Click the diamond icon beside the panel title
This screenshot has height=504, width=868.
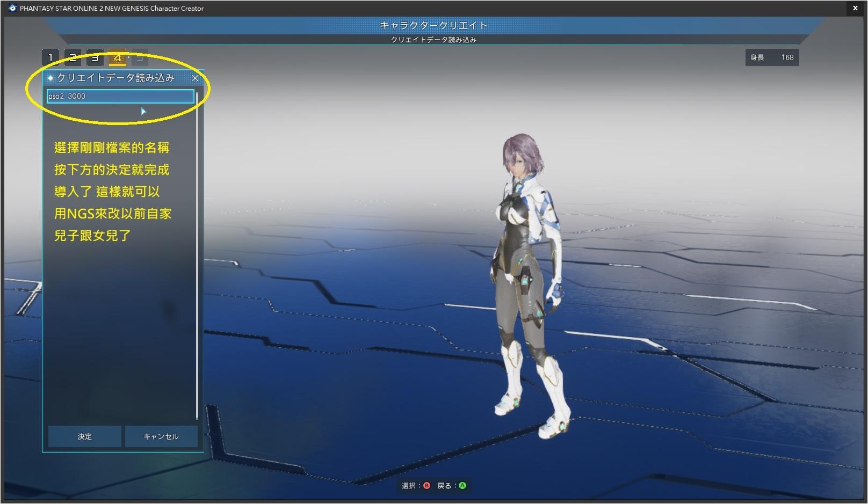point(50,78)
